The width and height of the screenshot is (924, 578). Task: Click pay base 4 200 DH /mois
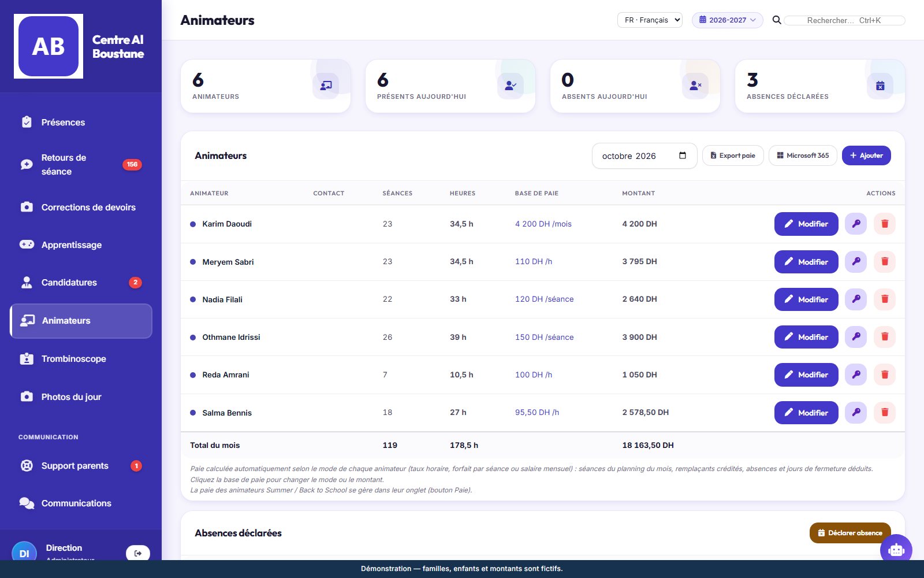click(543, 224)
